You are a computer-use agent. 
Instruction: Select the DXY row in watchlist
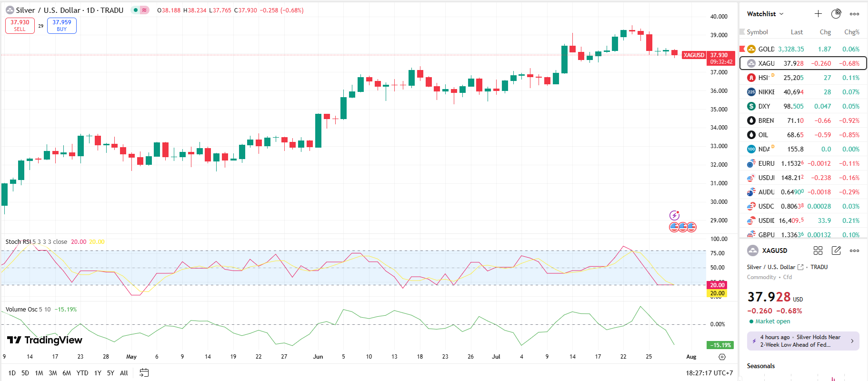click(x=803, y=106)
